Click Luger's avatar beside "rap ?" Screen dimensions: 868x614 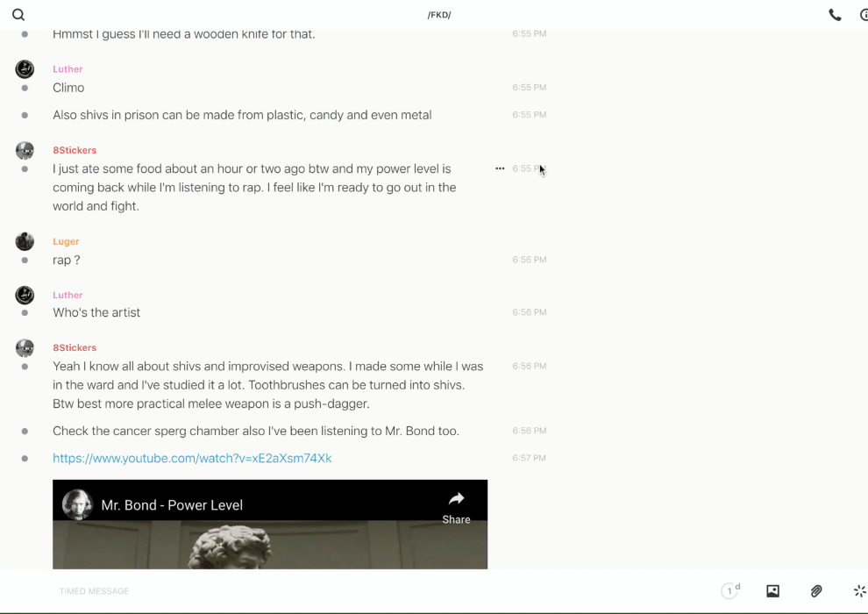(25, 241)
